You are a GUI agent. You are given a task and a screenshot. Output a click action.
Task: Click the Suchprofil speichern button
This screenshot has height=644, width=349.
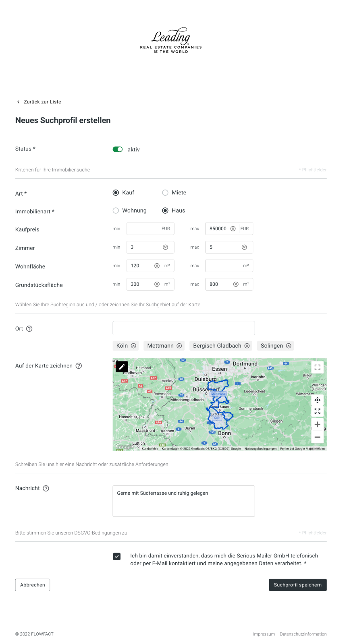(x=297, y=585)
